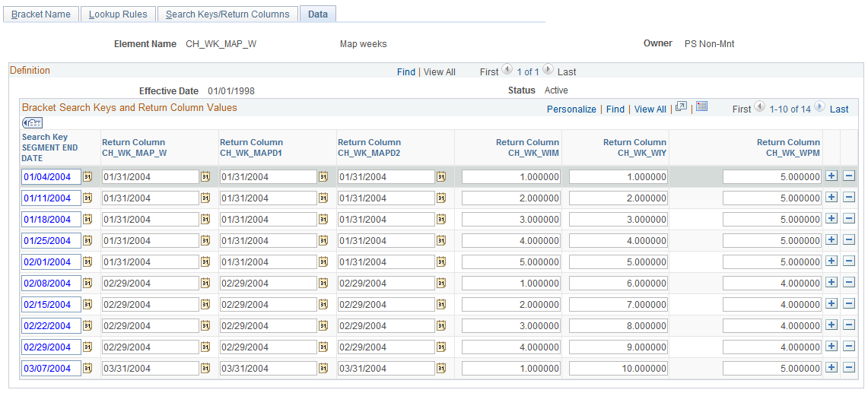Edit CH_WK_MAP_W field in 03/07/2004 row
Screen dimensions: 868x393
pos(151,368)
